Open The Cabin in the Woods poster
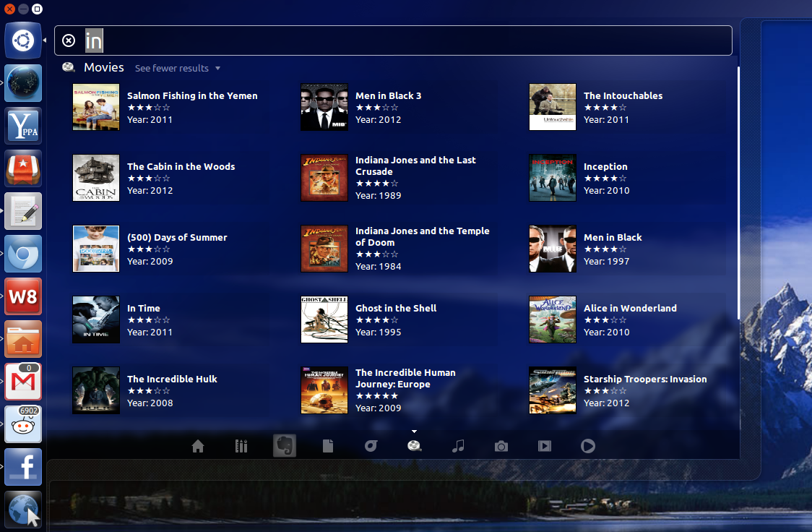The height and width of the screenshot is (532, 812). click(x=96, y=178)
